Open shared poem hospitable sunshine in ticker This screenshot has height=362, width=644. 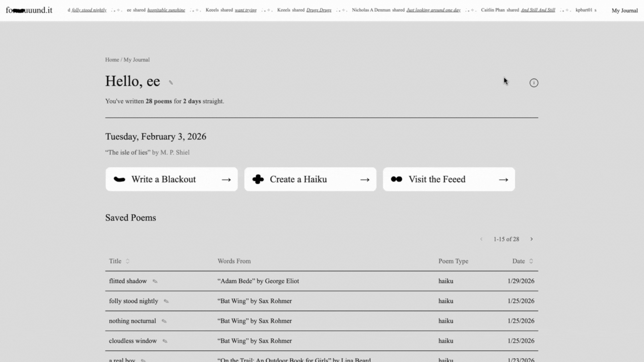coord(166,10)
